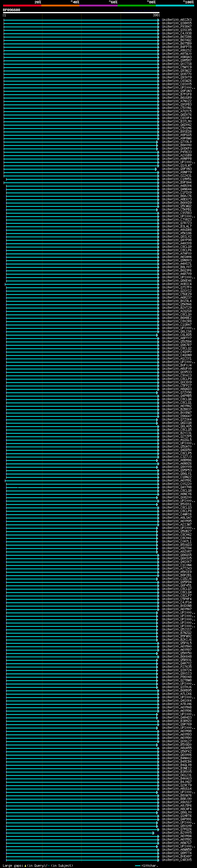Select hit UniRef100_C4J938

pos(177,33)
